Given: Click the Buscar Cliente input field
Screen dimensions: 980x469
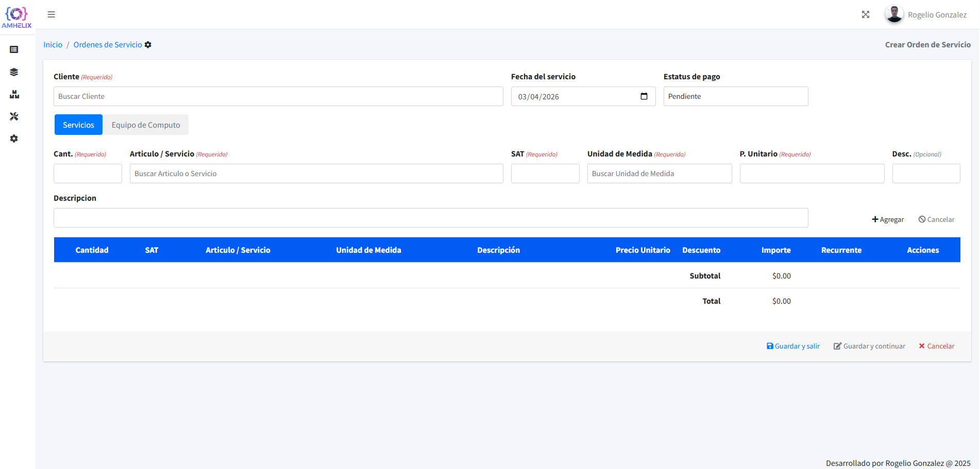Looking at the screenshot, I should point(278,96).
